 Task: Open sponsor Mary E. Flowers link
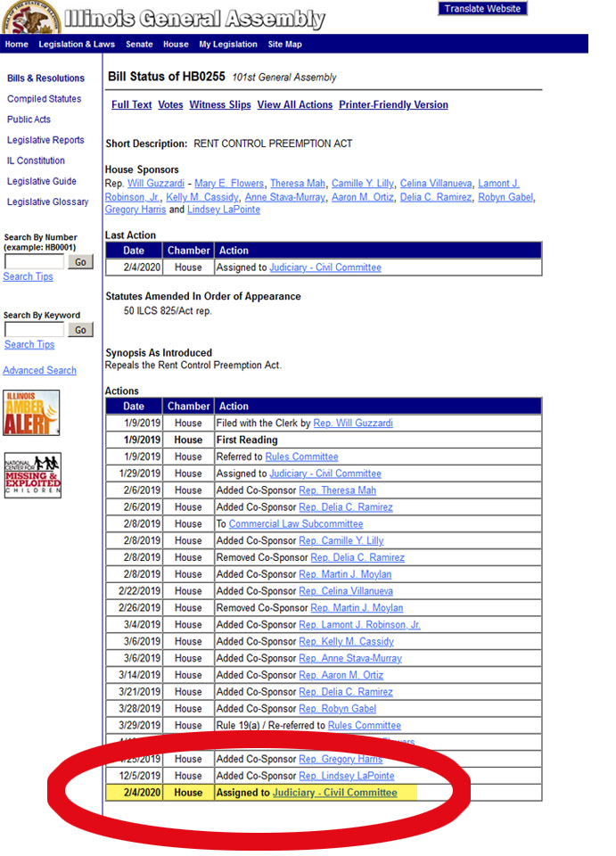click(229, 184)
